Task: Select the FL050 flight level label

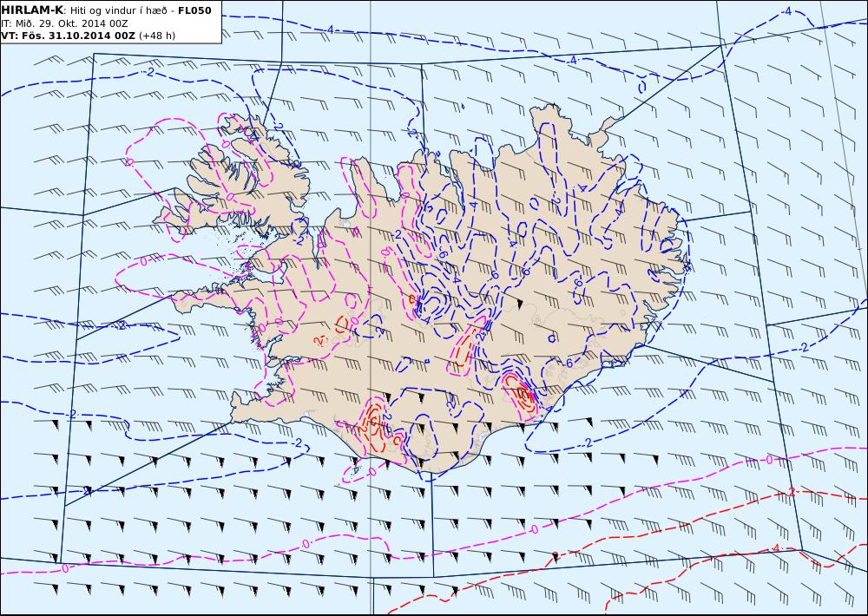Action: [x=194, y=10]
